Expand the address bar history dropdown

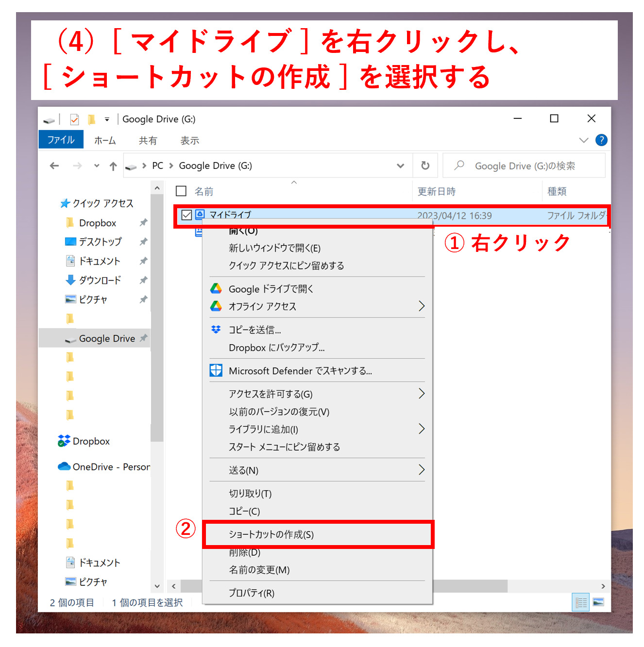pos(400,166)
